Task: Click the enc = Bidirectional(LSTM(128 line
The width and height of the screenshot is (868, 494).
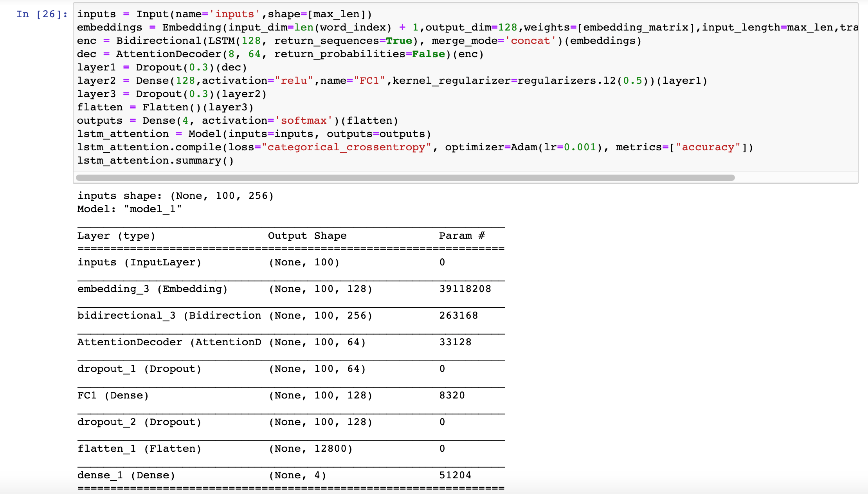Action: [x=359, y=41]
